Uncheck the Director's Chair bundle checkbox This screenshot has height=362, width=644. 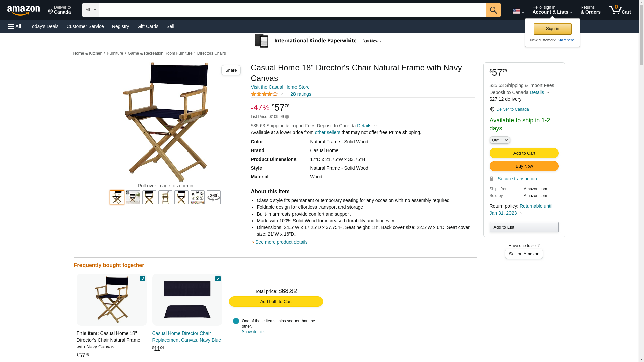[x=143, y=279]
